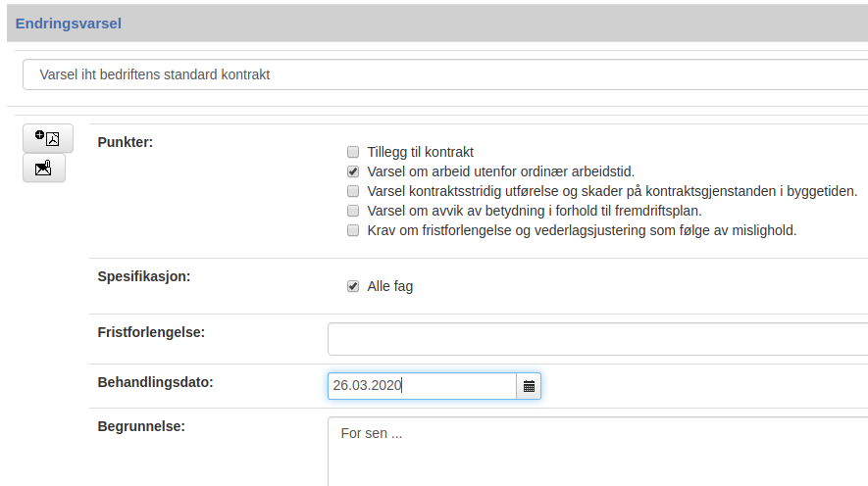The height and width of the screenshot is (486, 868).
Task: Click the Tillegg til kontrakt label text
Action: click(420, 152)
